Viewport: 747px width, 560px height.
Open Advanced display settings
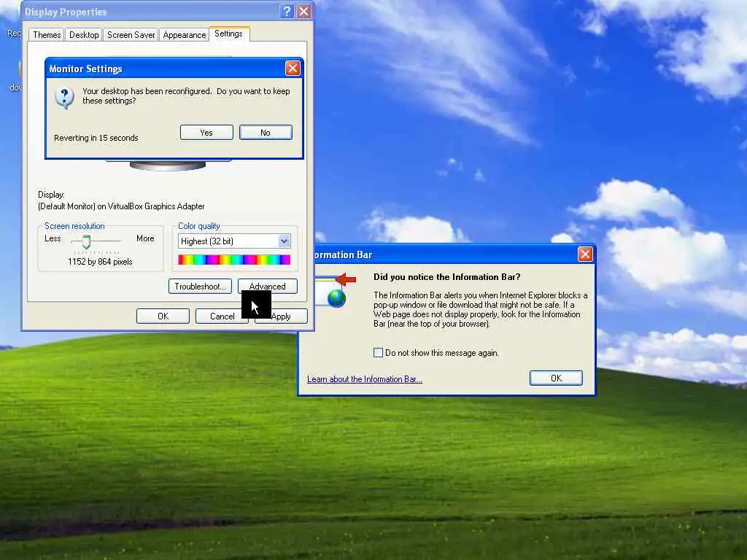[267, 286]
